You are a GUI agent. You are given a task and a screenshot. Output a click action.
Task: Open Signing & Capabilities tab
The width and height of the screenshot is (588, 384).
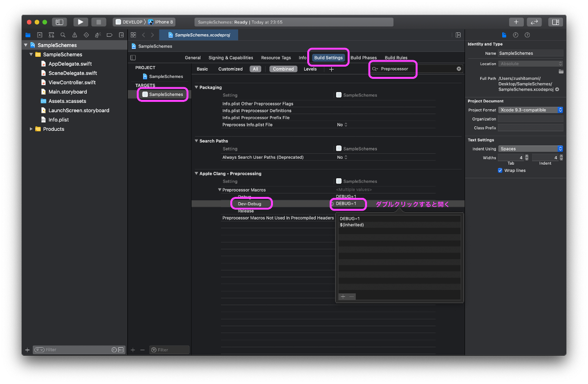(231, 58)
